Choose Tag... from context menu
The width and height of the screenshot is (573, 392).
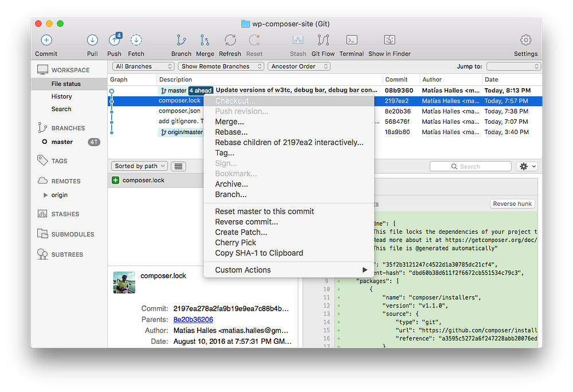click(x=288, y=152)
